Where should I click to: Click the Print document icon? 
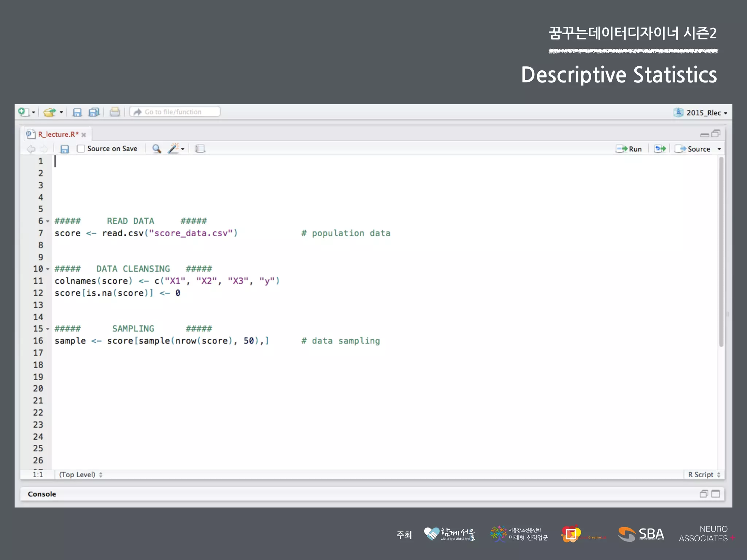pos(115,112)
